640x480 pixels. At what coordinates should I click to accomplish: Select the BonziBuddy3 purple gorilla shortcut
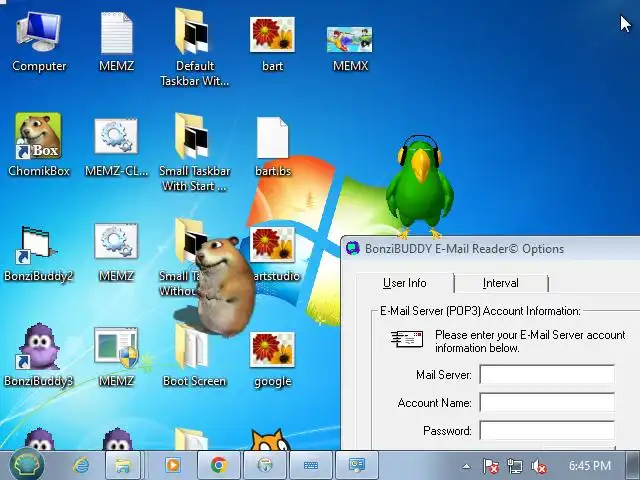click(39, 355)
